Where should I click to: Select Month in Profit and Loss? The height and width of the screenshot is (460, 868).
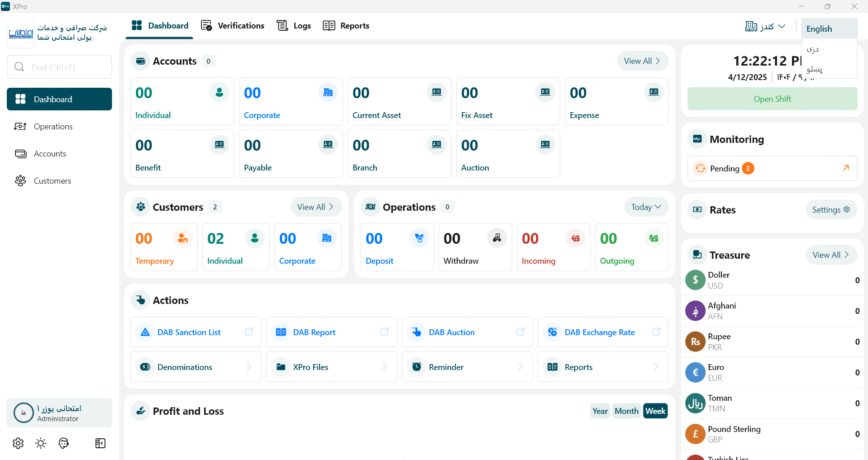point(626,411)
